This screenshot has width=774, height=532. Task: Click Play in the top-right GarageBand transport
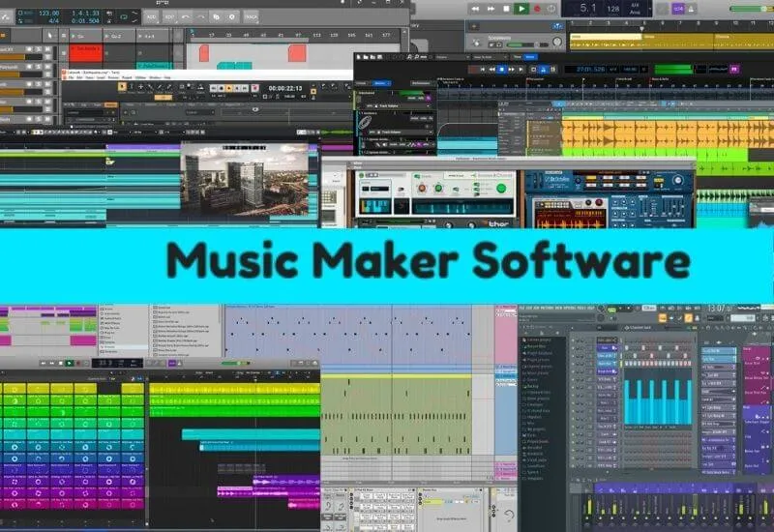(521, 9)
